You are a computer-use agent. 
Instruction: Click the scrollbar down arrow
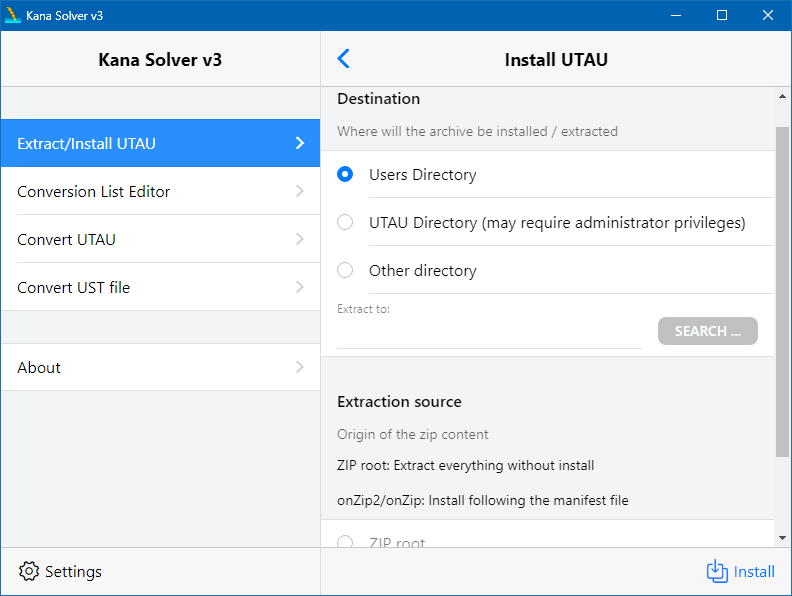tap(782, 538)
